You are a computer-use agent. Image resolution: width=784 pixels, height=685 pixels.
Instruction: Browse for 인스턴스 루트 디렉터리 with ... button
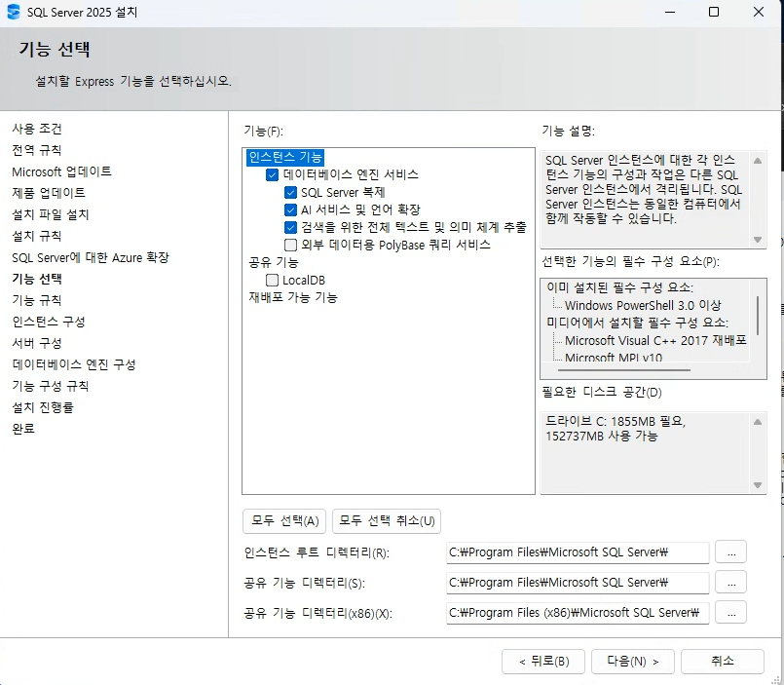(x=731, y=552)
